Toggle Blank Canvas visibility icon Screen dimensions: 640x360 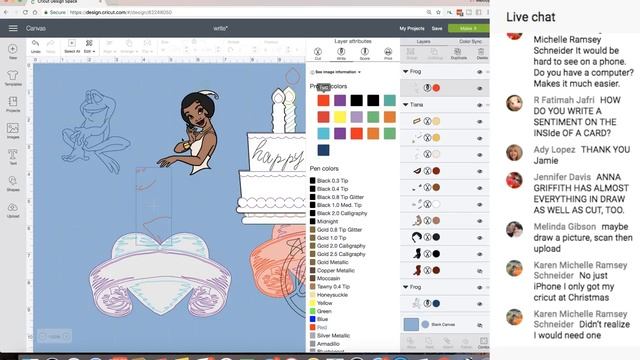[480, 325]
